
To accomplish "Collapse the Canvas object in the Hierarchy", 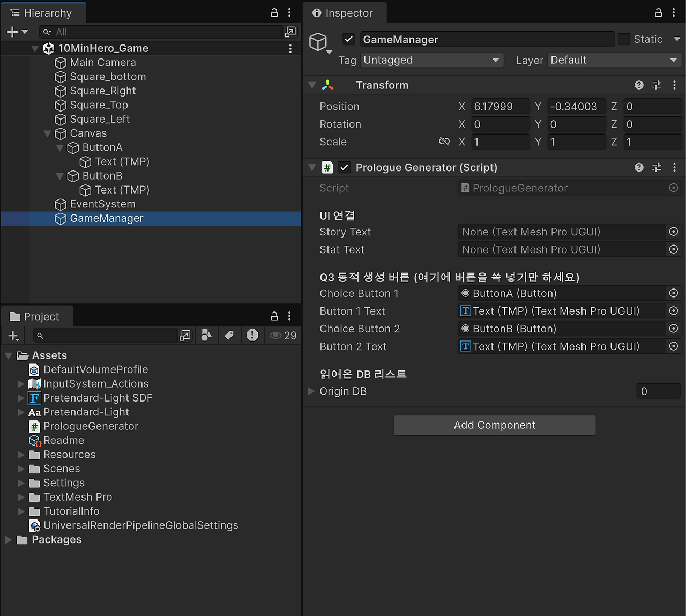I will [x=47, y=133].
